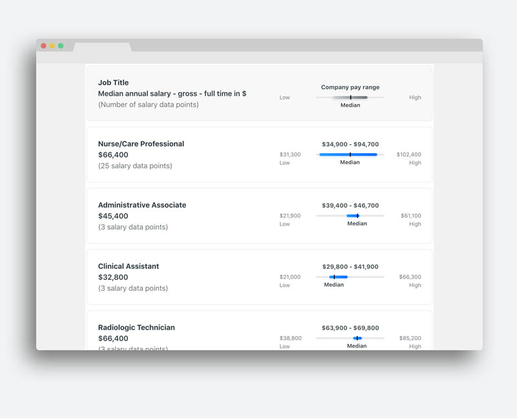Click "Median annual salary - gross - full time in $"
This screenshot has width=517, height=420.
tap(172, 94)
